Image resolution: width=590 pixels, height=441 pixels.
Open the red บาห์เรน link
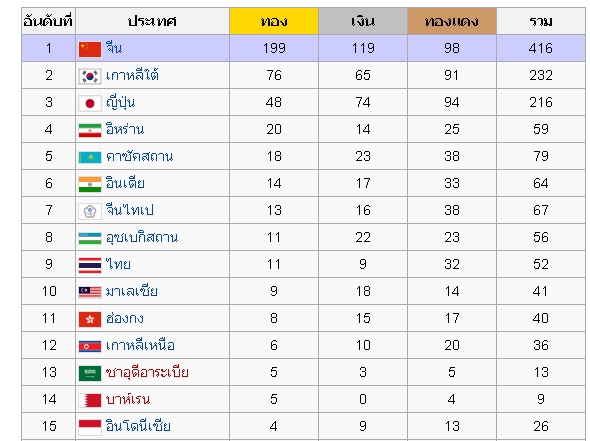(128, 399)
